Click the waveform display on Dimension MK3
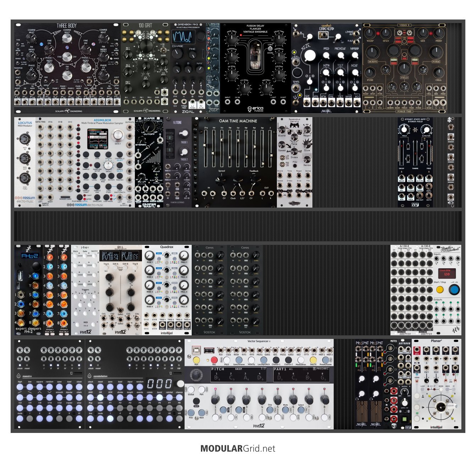 [183, 37]
